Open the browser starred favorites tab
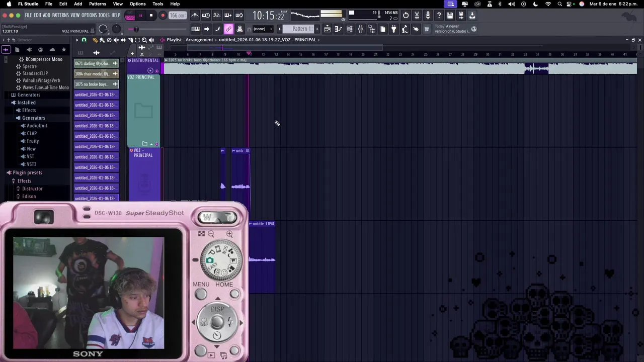644x362 pixels. click(x=63, y=50)
